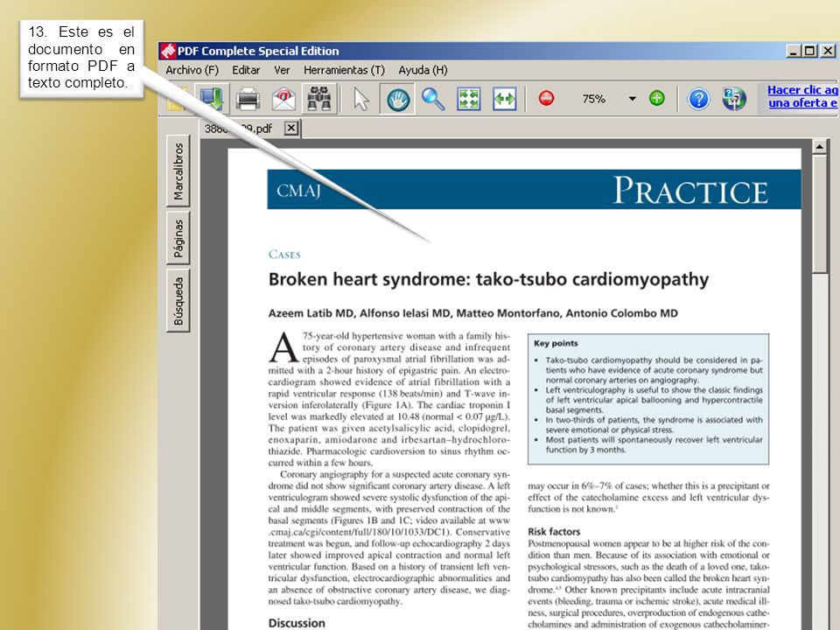The width and height of the screenshot is (840, 630).
Task: Click the globe icon with question mark
Action: pyautogui.click(x=734, y=99)
